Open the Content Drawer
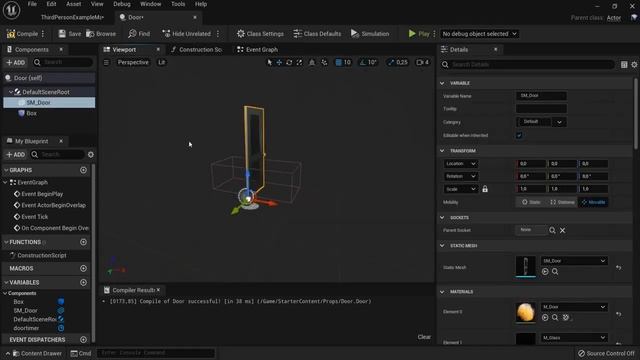640x360 pixels. click(x=37, y=353)
